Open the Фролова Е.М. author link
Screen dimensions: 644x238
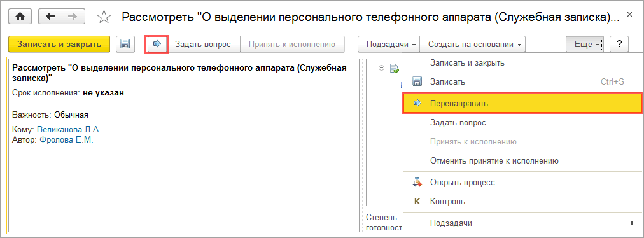[67, 140]
